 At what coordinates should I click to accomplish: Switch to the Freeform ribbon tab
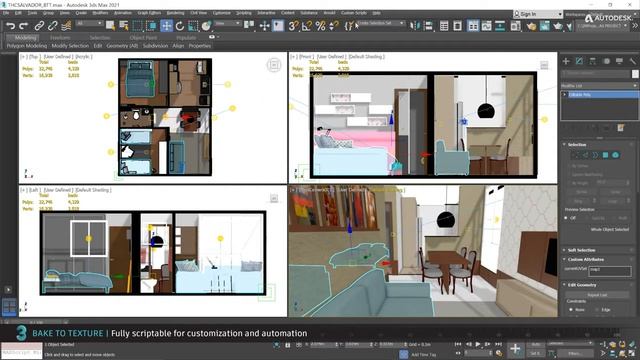point(60,38)
